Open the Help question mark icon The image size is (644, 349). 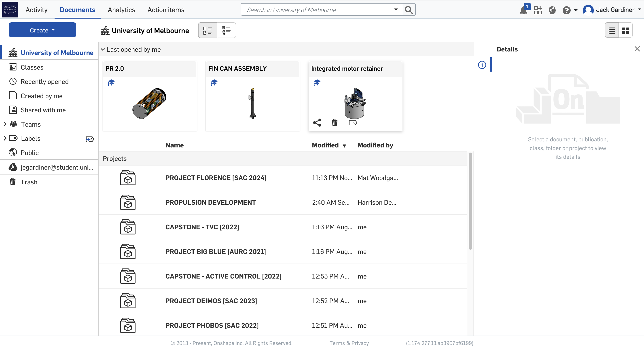coord(566,10)
